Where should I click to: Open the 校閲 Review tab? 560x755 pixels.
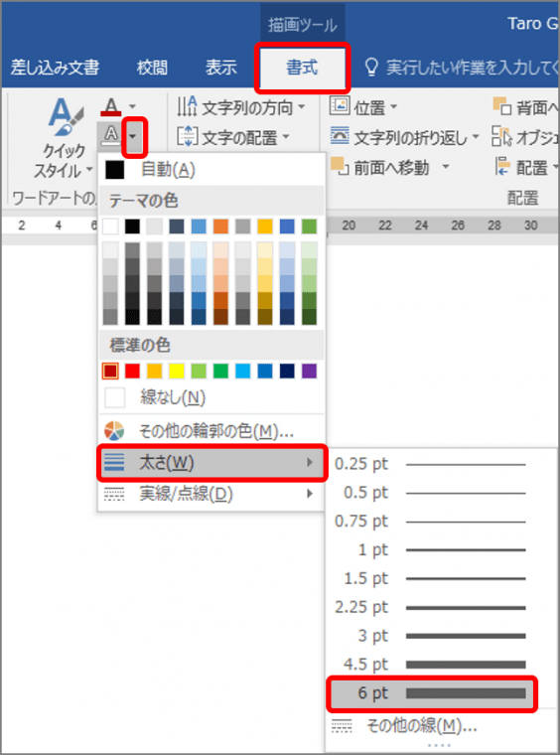[x=152, y=68]
